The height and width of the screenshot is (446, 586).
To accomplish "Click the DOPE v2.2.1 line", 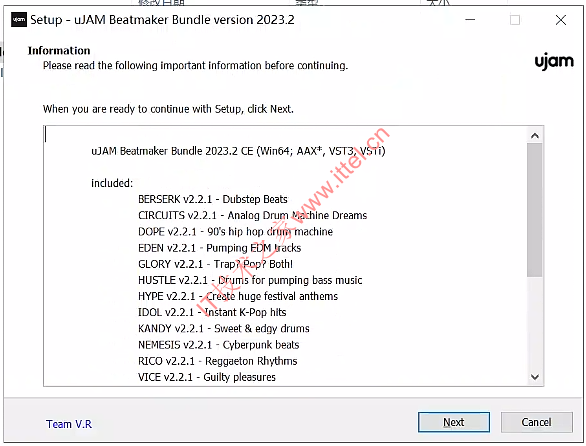I will [235, 232].
